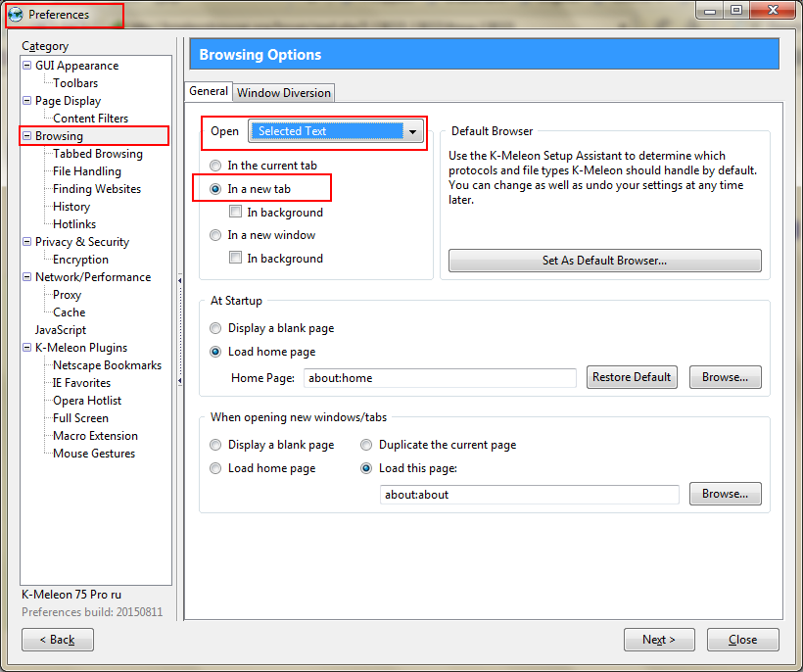Screen dimensions: 803x672
Task: Select K-Meleon Plugins label
Action: coord(81,348)
